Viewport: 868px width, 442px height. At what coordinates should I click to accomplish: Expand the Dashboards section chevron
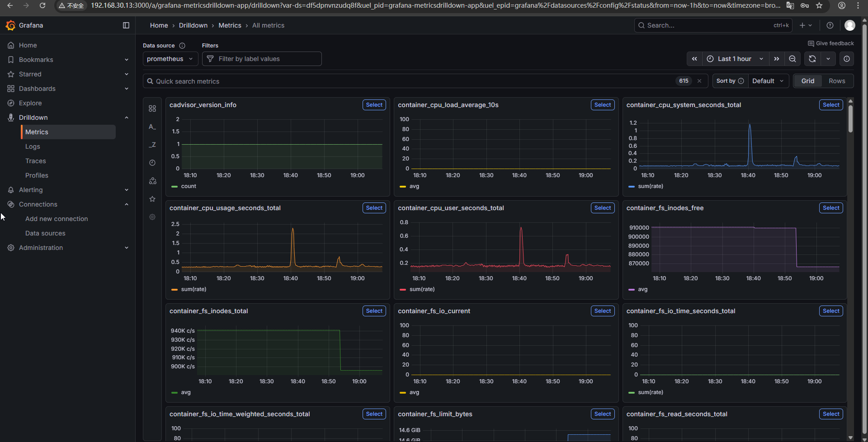point(127,89)
